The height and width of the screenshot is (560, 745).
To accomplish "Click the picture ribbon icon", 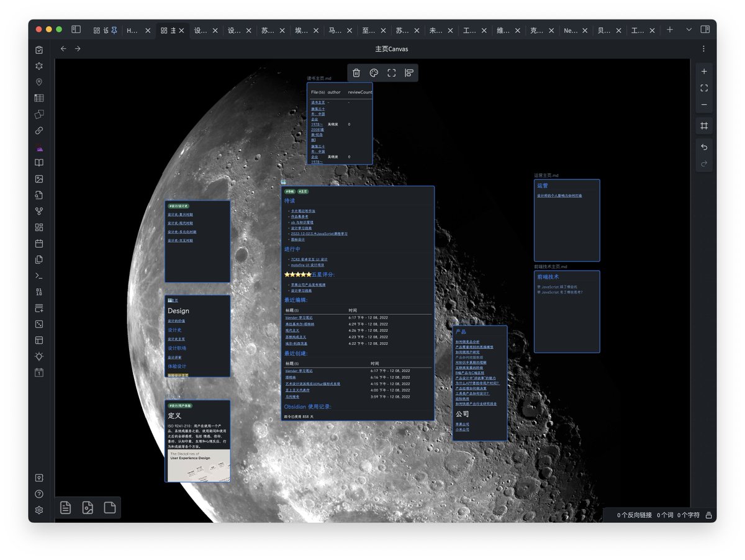I will point(39,179).
